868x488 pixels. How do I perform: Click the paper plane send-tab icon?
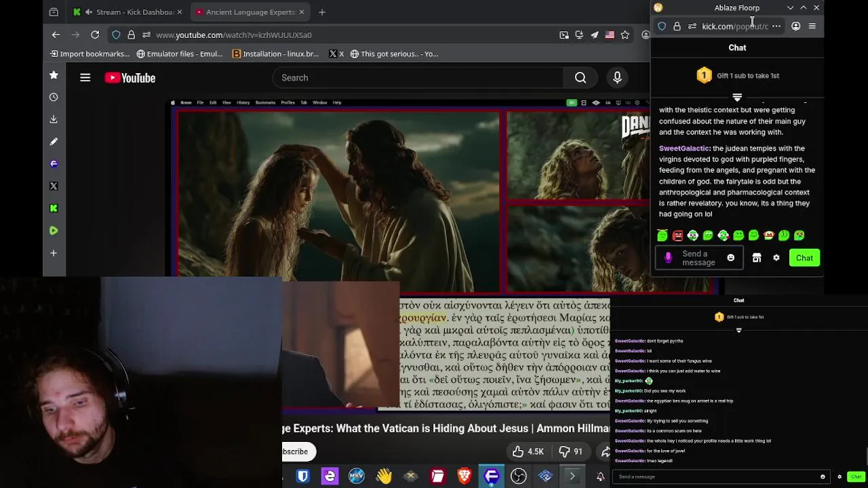point(595,35)
